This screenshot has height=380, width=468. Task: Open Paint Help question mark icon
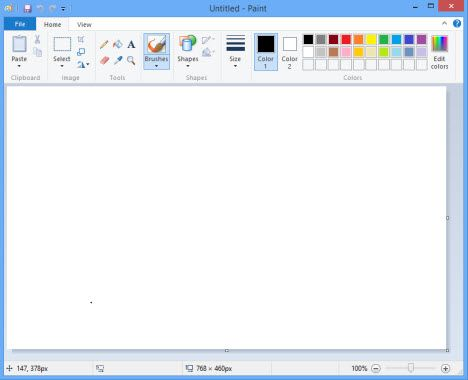(457, 23)
